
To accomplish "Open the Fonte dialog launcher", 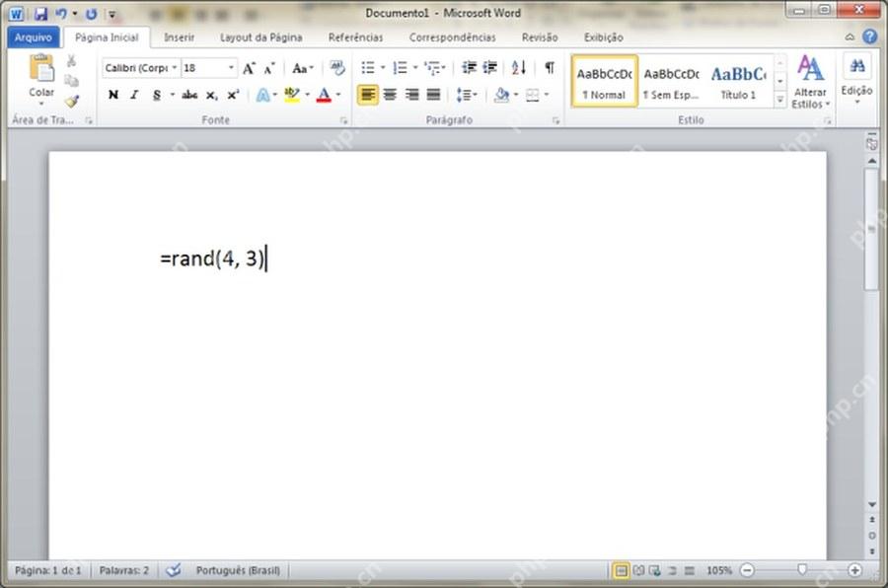I will 343,120.
